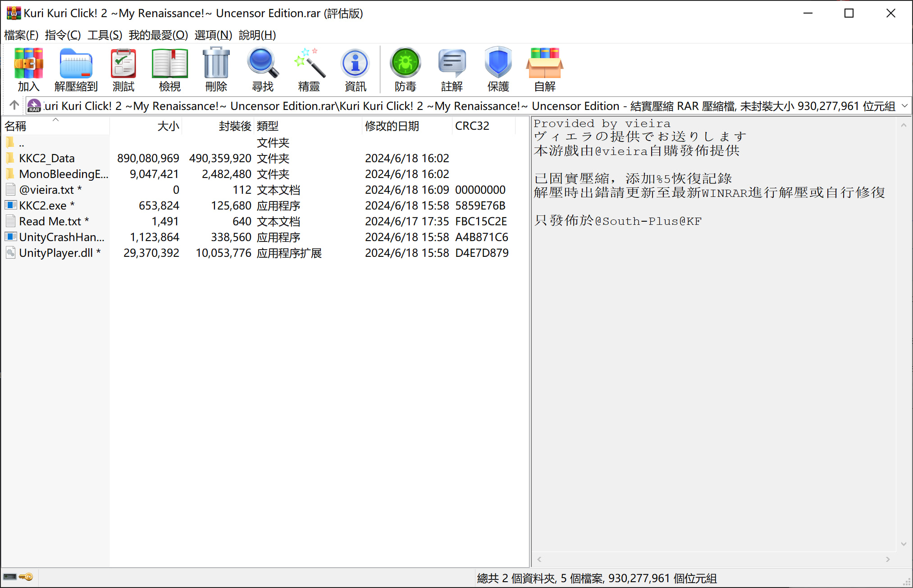
Task: Sort files by 名稱 column header
Action: pos(16,126)
